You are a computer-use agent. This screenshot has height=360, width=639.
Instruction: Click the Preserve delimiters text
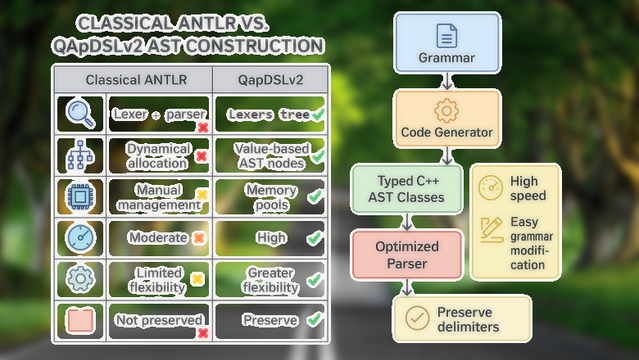pos(468,320)
